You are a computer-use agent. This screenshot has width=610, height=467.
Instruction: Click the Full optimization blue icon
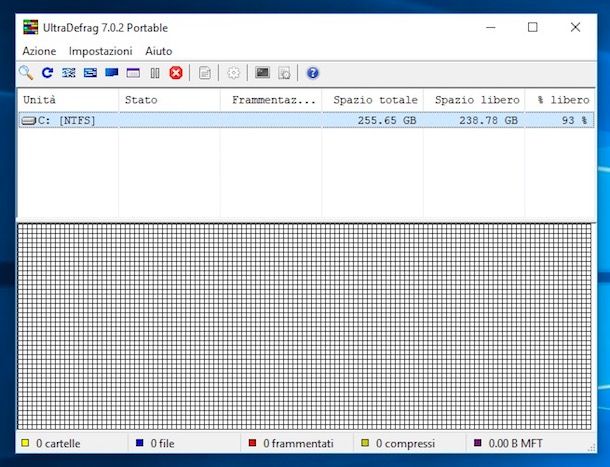coord(112,73)
